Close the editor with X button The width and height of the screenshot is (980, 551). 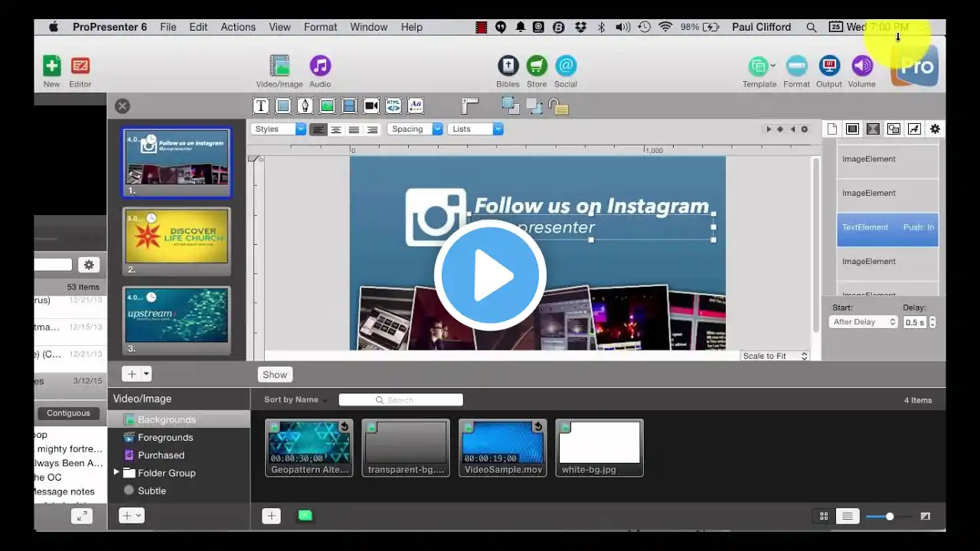[x=122, y=106]
